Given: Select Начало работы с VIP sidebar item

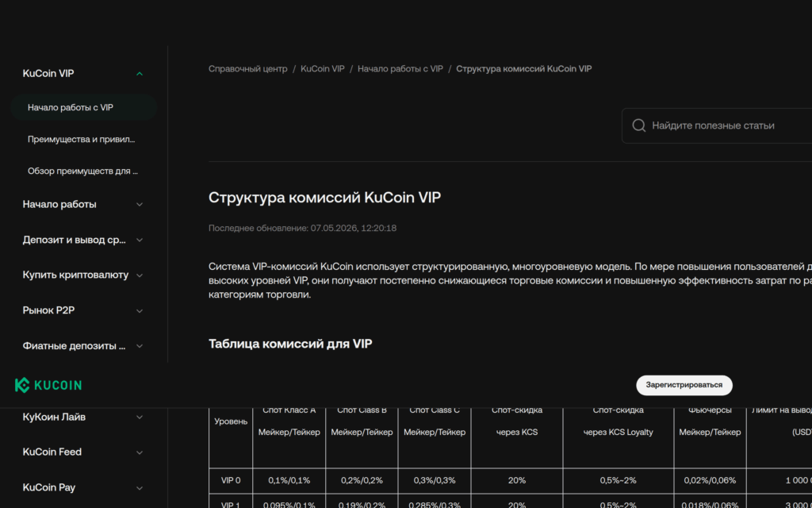Looking at the screenshot, I should [83, 107].
